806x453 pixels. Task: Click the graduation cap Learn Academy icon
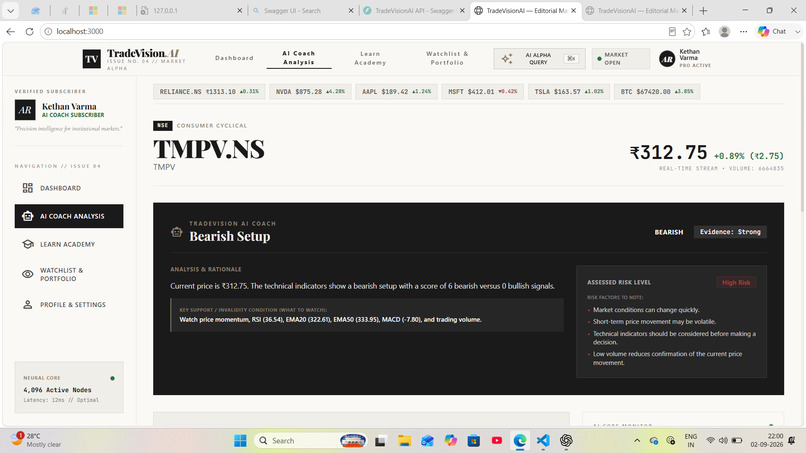28,244
